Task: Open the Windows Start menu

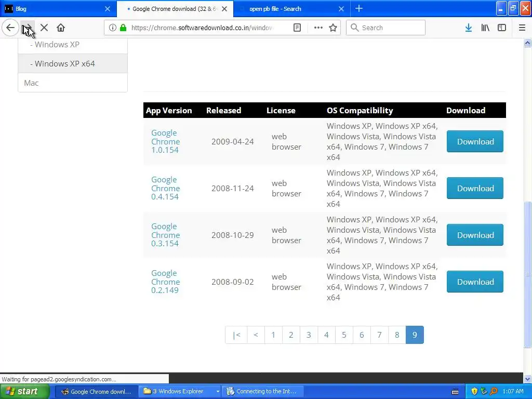Action: pyautogui.click(x=24, y=391)
